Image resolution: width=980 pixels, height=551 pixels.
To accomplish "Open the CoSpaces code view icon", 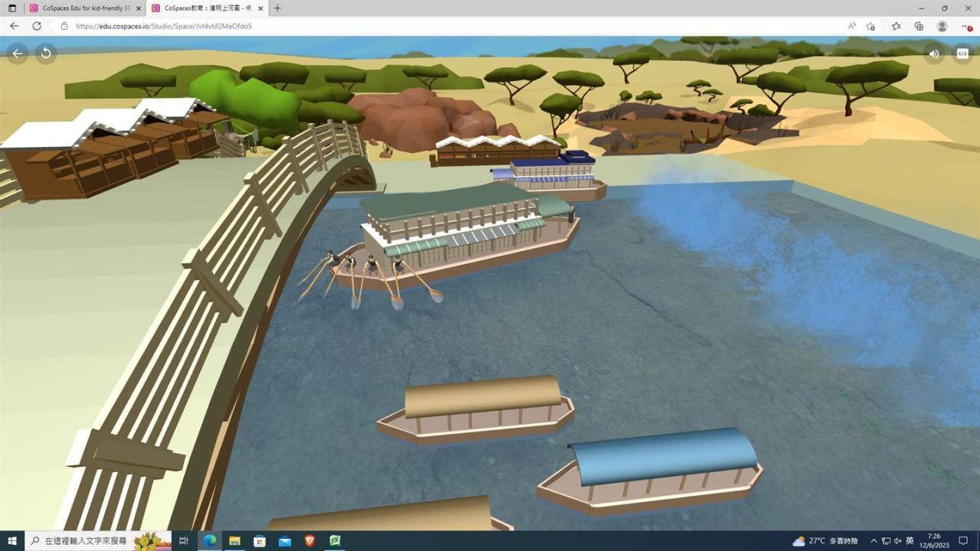I will (x=962, y=54).
